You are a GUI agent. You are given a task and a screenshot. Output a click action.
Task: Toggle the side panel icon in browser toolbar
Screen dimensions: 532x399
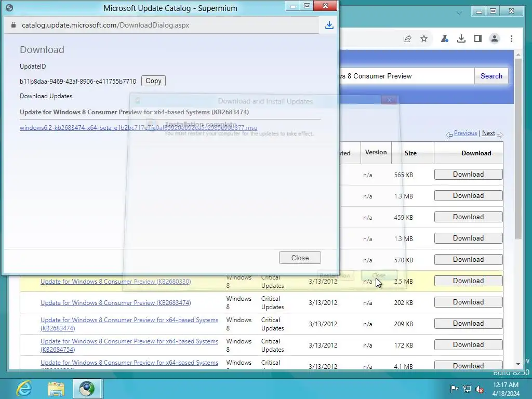[478, 38]
